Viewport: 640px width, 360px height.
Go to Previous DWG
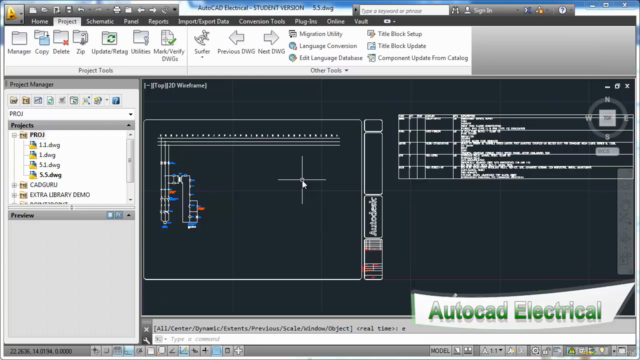coord(236,42)
